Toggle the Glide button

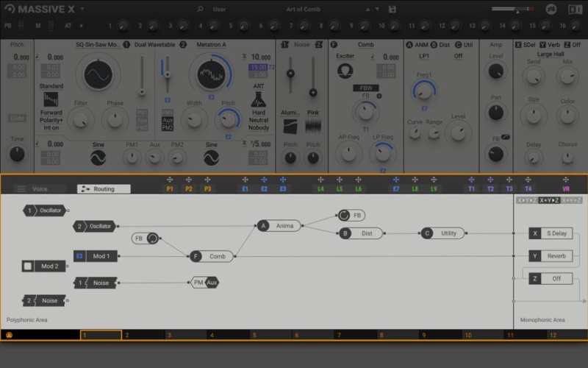17,118
